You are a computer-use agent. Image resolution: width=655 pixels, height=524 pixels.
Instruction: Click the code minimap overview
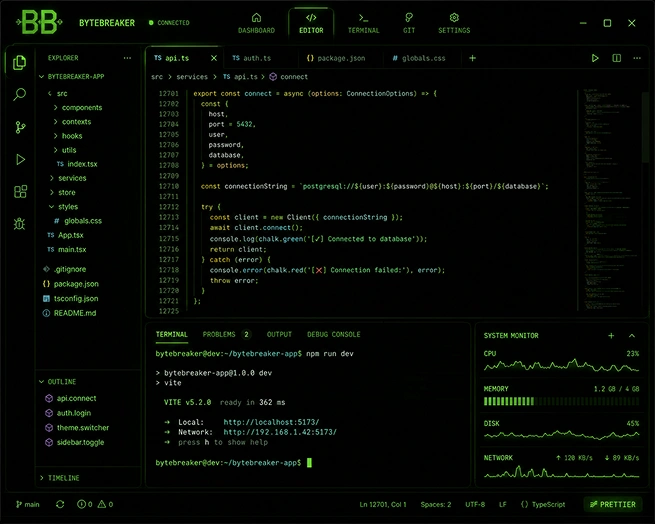coord(611,199)
